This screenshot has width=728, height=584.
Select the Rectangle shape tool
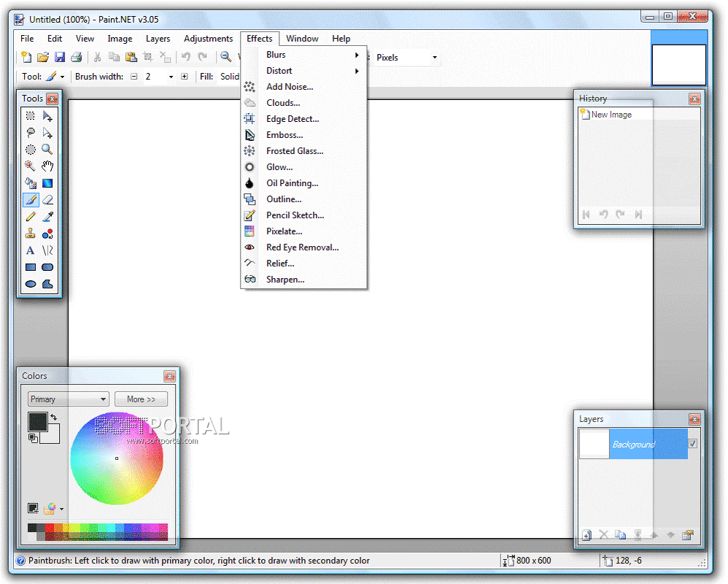31,267
